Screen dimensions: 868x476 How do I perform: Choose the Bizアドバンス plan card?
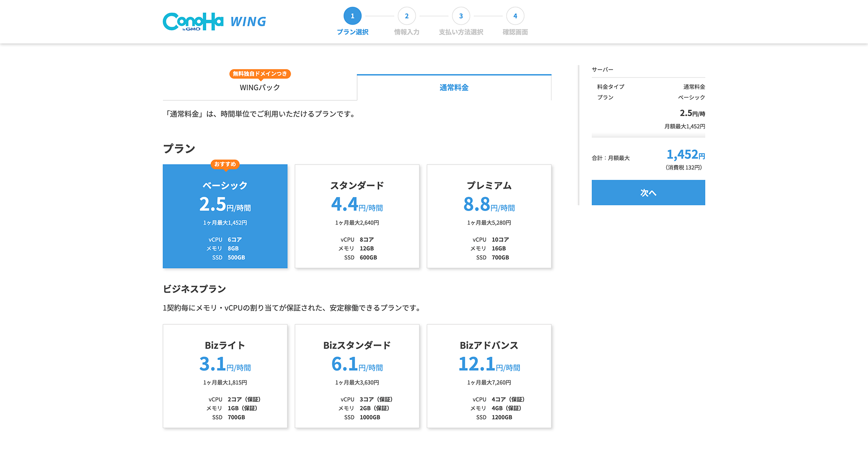click(489, 376)
